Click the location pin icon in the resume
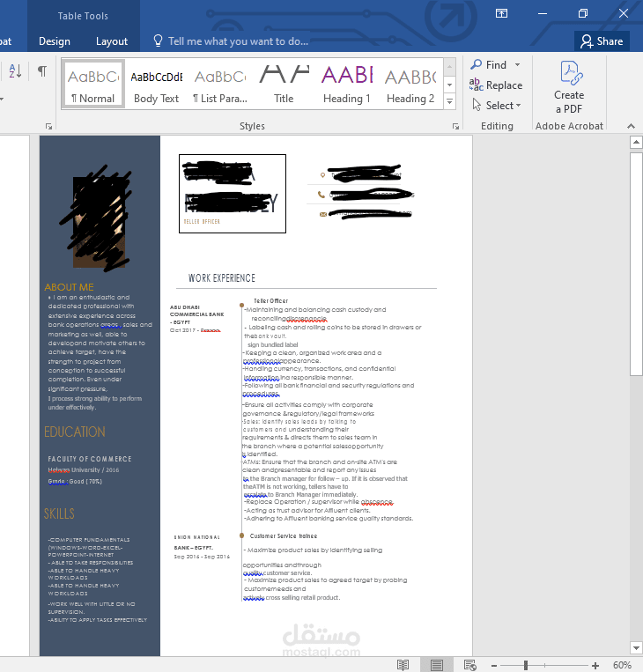The height and width of the screenshot is (672, 643). point(322,175)
